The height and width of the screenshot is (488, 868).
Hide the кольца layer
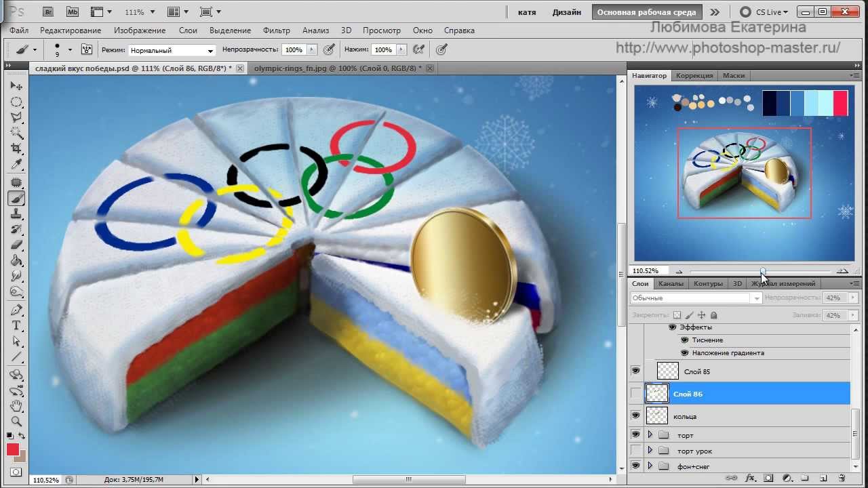click(635, 415)
